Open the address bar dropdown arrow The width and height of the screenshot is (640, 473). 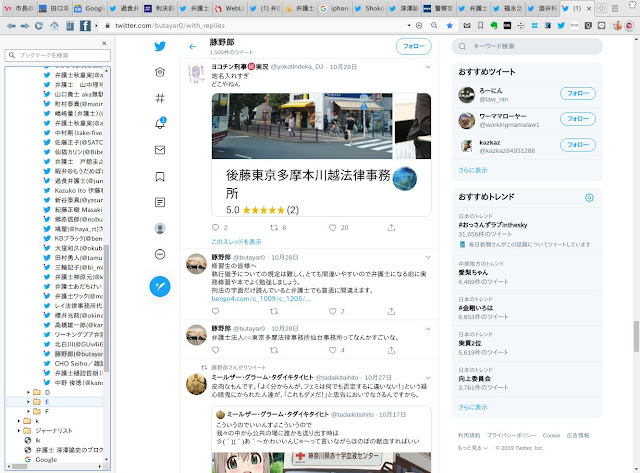pos(409,25)
